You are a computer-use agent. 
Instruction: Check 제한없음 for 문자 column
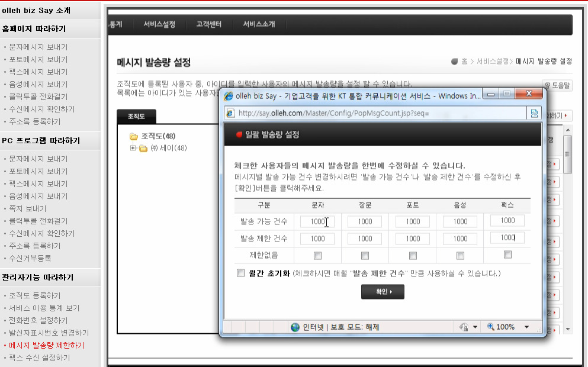[x=317, y=256]
